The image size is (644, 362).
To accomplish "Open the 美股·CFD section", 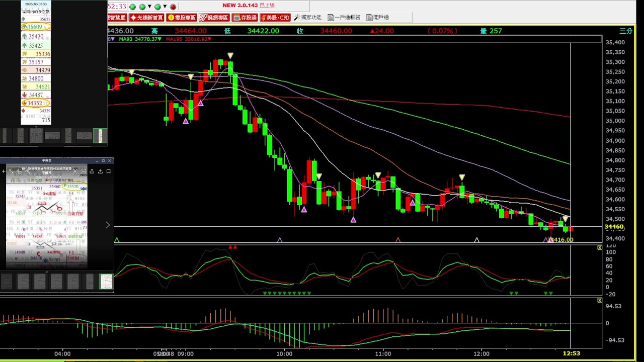I will [x=275, y=18].
